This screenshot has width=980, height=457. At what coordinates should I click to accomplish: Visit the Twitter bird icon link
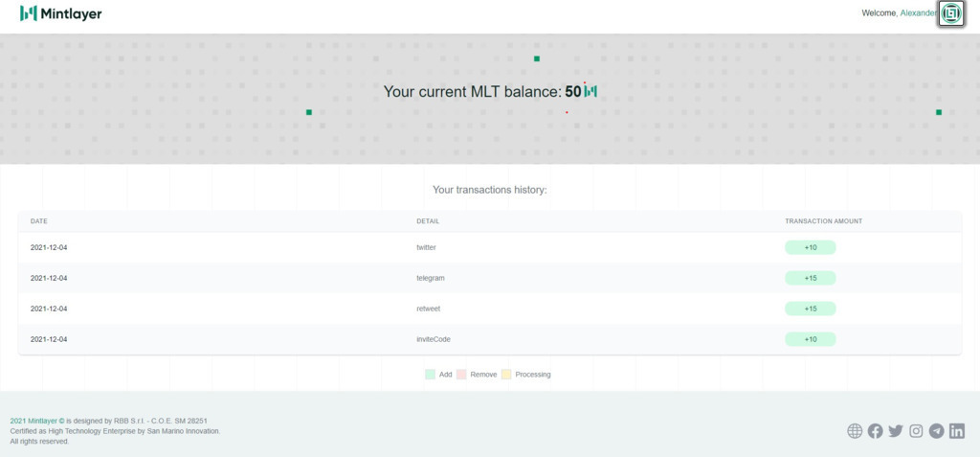(896, 431)
